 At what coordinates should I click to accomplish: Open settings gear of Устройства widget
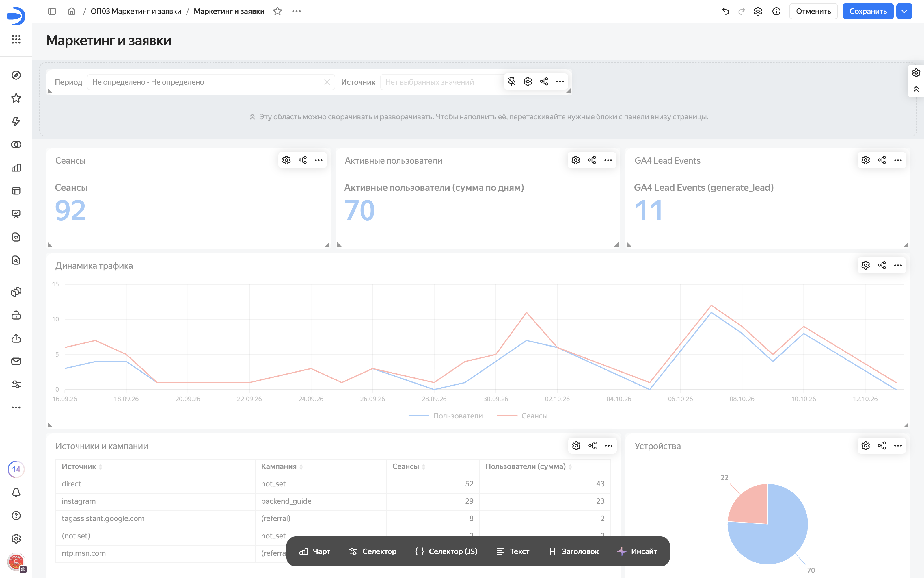point(866,446)
